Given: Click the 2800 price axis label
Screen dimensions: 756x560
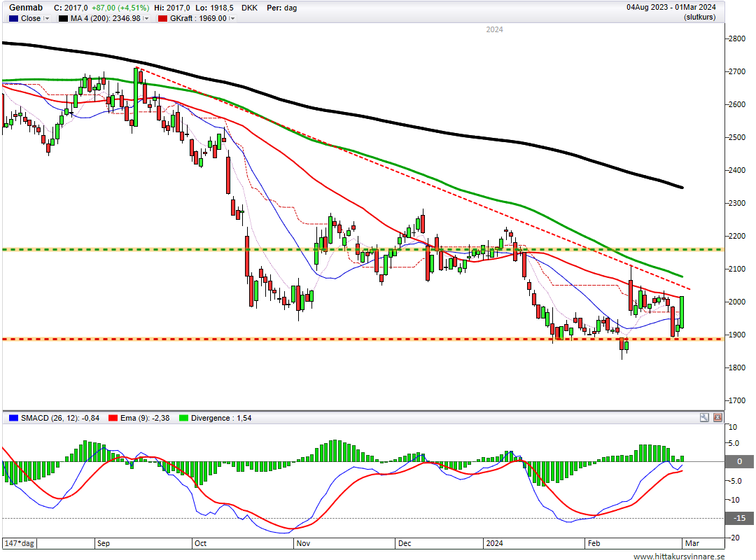Looking at the screenshot, I should (736, 38).
